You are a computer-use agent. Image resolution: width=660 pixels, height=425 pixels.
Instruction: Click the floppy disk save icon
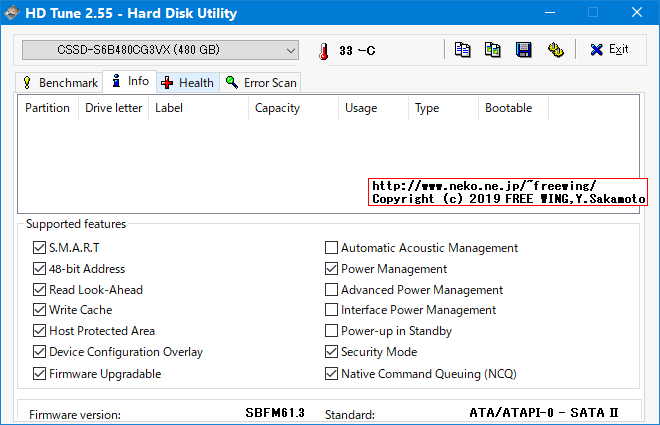[523, 50]
